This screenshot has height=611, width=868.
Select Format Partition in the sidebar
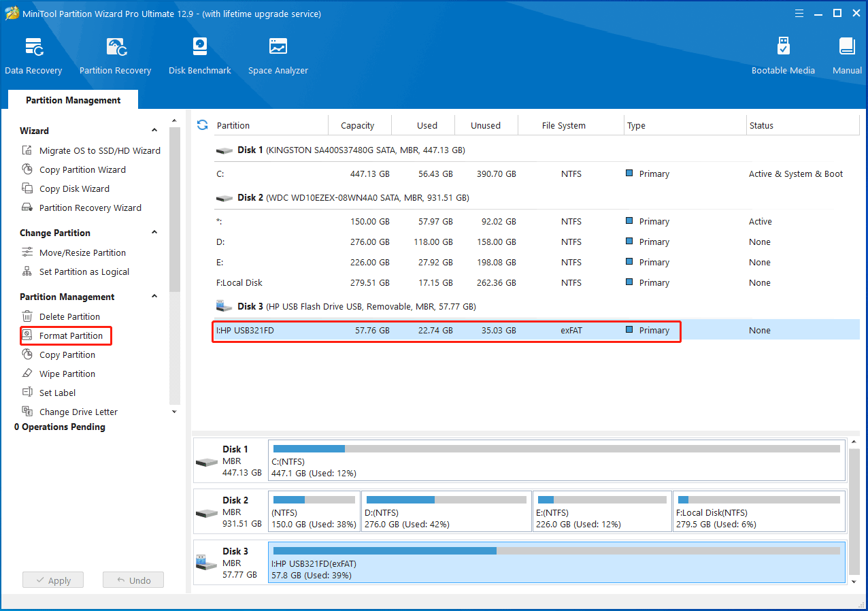pyautogui.click(x=71, y=335)
